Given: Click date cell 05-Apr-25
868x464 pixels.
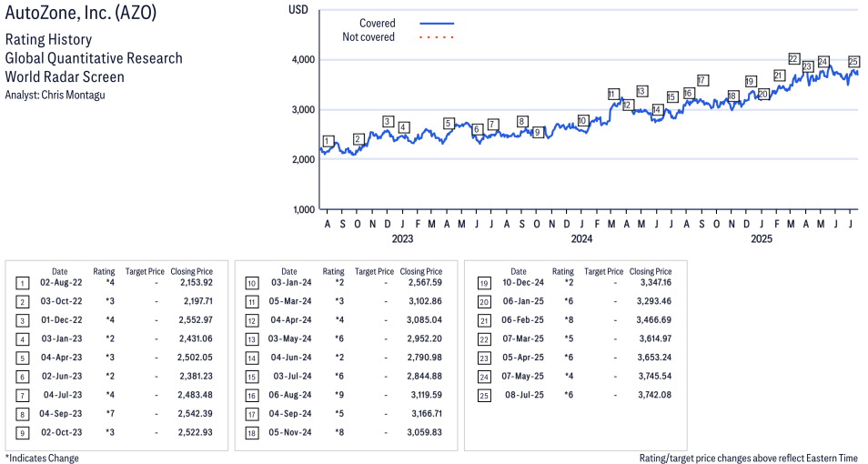Looking at the screenshot, I should coord(523,358).
